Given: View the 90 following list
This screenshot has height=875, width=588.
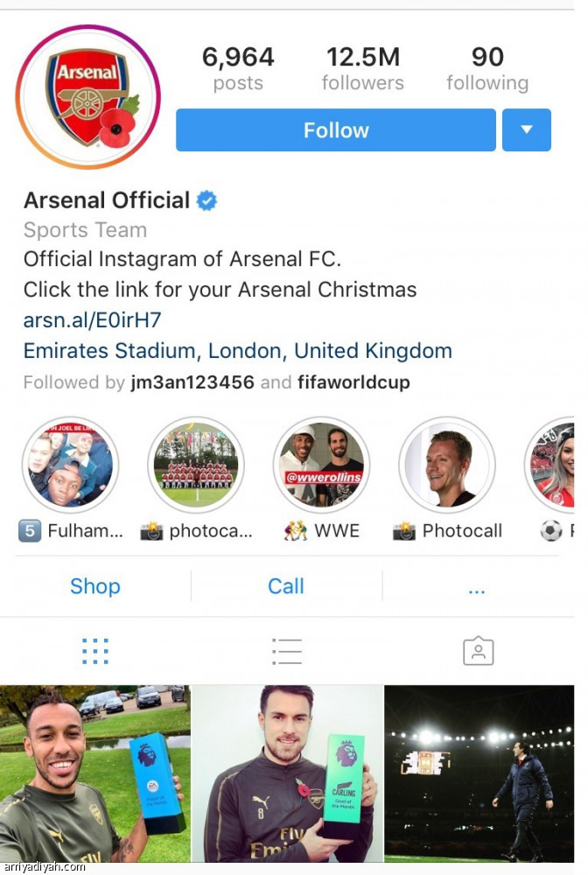Looking at the screenshot, I should point(487,69).
